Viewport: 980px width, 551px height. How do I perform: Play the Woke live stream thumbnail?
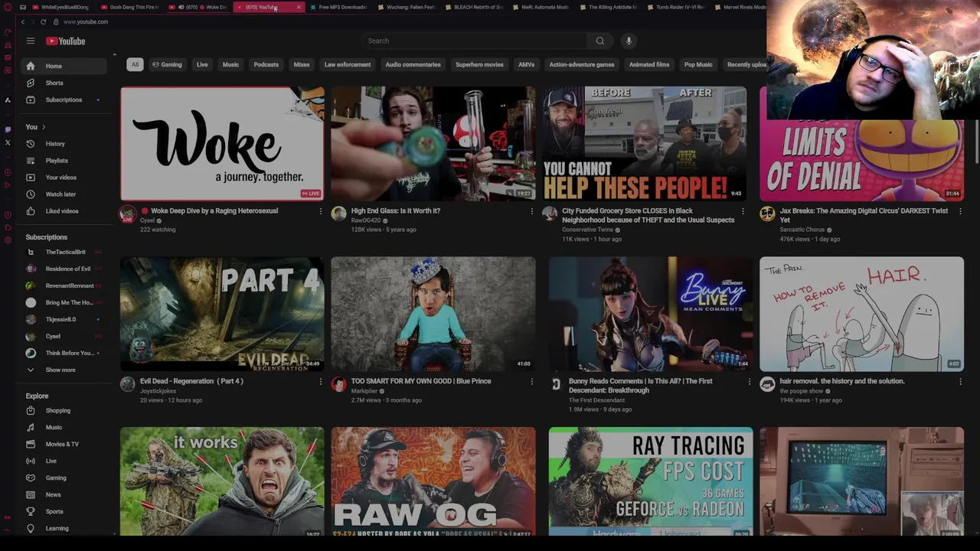tap(222, 143)
